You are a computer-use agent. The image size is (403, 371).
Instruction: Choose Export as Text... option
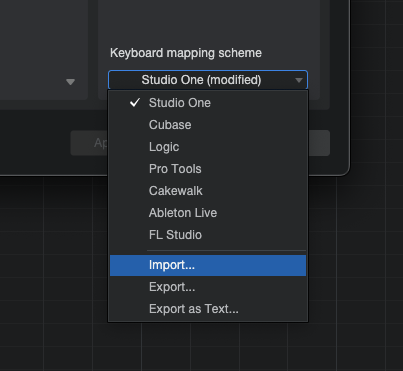[208, 309]
